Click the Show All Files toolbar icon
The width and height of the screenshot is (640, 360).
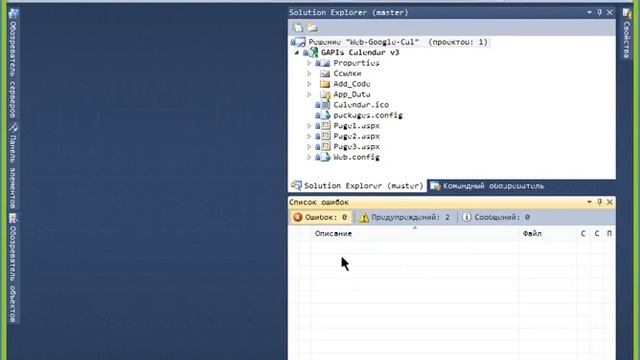312,27
